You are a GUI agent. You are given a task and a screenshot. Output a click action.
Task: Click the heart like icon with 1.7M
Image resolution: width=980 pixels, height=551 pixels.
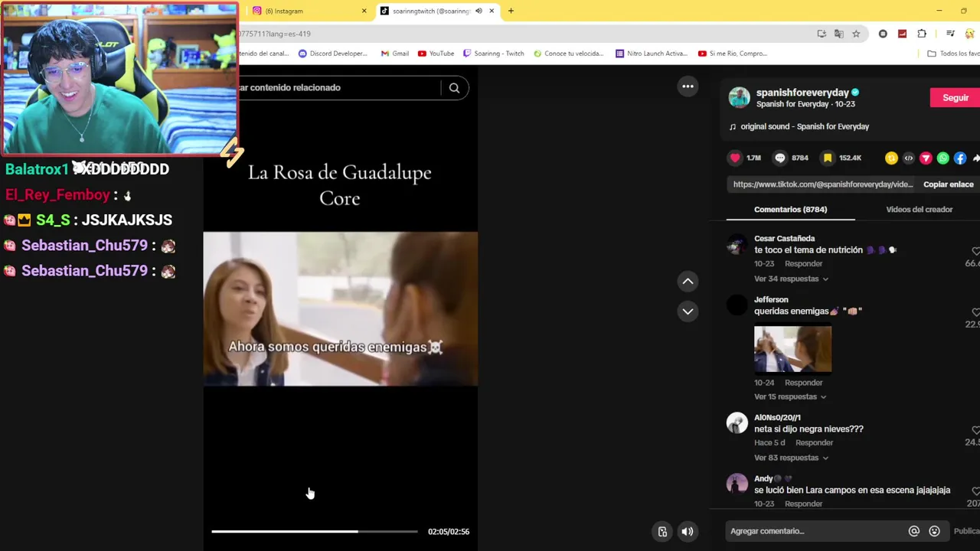pos(735,158)
